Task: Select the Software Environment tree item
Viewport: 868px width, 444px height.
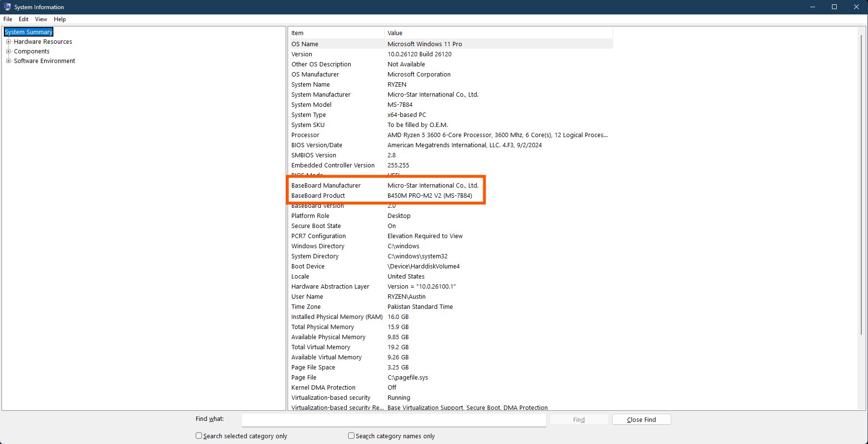Action: tap(44, 61)
